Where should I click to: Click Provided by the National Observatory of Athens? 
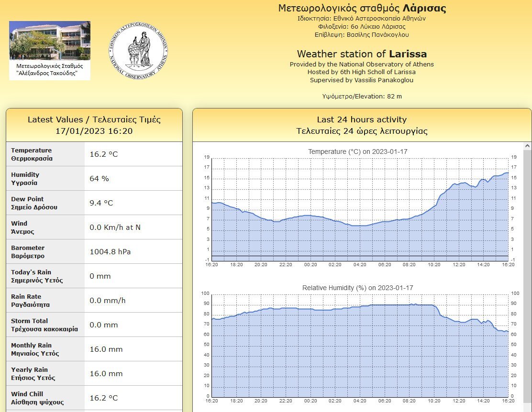click(x=362, y=65)
